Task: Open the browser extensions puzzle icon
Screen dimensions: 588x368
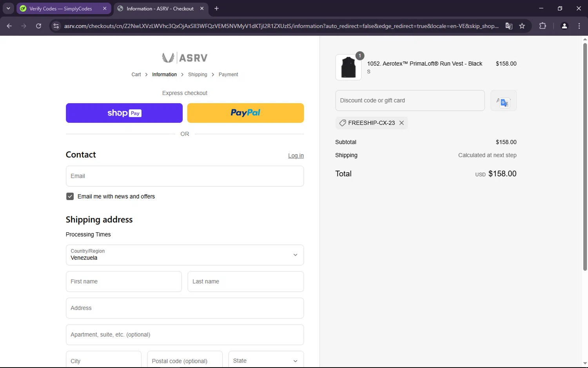Action: pyautogui.click(x=543, y=26)
